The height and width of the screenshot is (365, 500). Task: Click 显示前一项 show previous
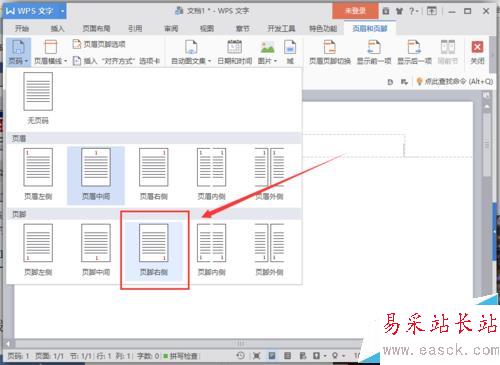click(x=374, y=52)
